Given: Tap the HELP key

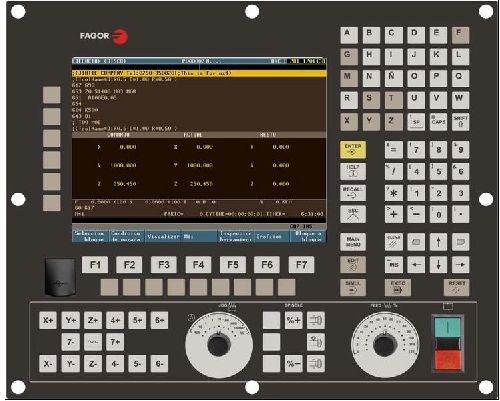Looking at the screenshot, I should pyautogui.click(x=353, y=171).
